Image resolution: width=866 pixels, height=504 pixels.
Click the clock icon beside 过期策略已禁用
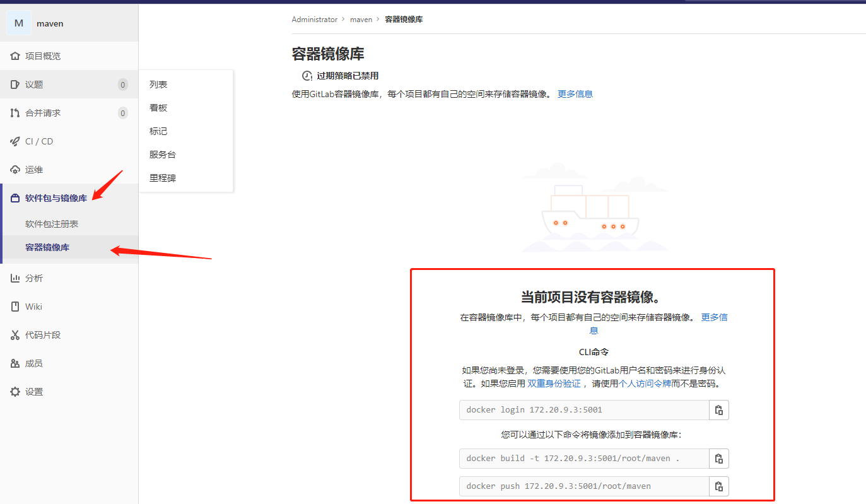tap(307, 76)
